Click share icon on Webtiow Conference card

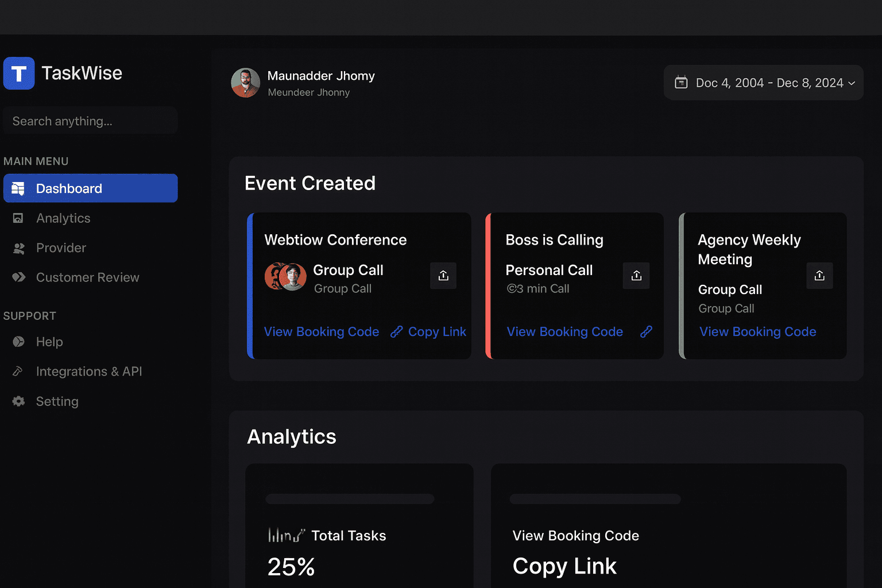tap(443, 276)
